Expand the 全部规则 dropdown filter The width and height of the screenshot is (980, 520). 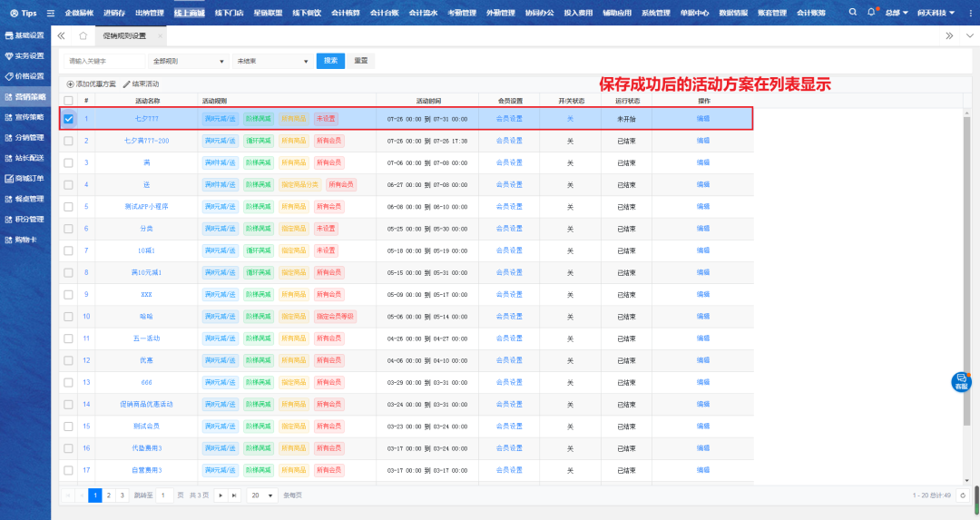pos(189,61)
